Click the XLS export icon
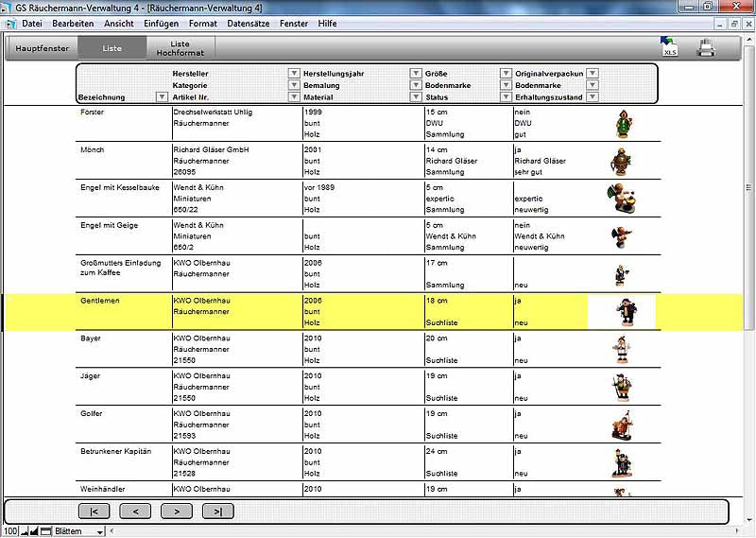The height and width of the screenshot is (538, 756). point(669,46)
